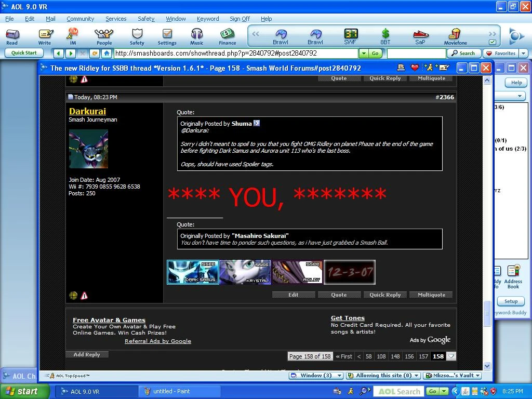Viewport: 532px width, 399px height.
Task: Click the Reload page icon
Action: coord(95,54)
